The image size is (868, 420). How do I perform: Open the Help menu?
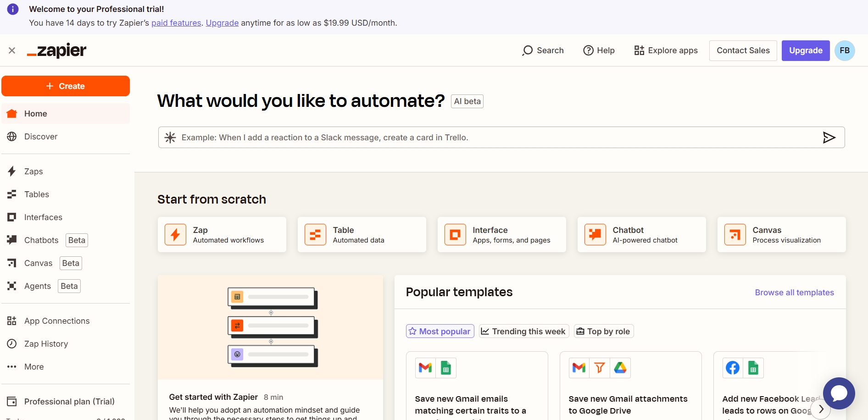[599, 50]
